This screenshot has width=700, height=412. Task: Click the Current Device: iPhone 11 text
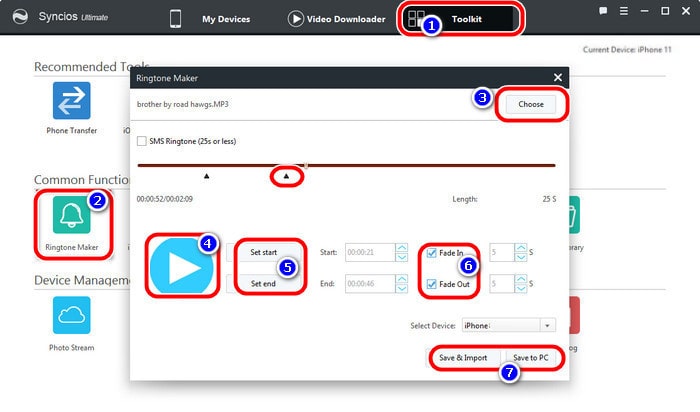[627, 50]
